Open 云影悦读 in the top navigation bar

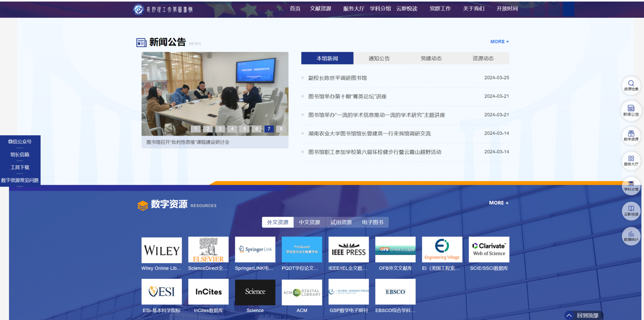coord(407,8)
